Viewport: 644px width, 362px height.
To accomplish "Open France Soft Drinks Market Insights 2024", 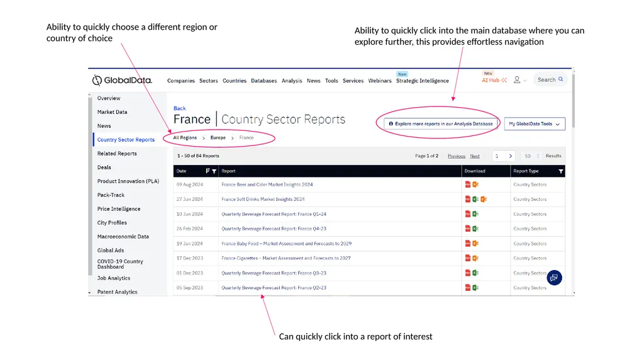I will pos(263,199).
